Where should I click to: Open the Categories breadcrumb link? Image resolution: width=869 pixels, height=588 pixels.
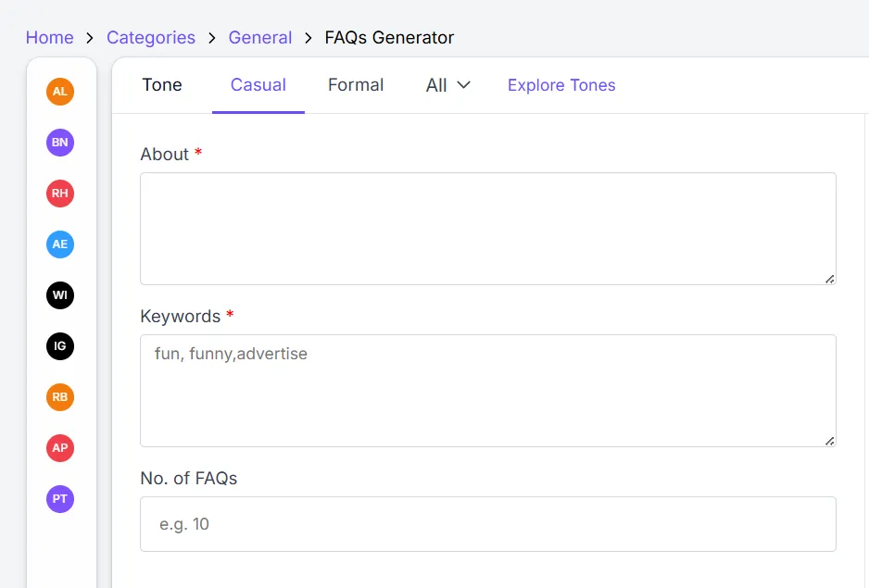[151, 37]
